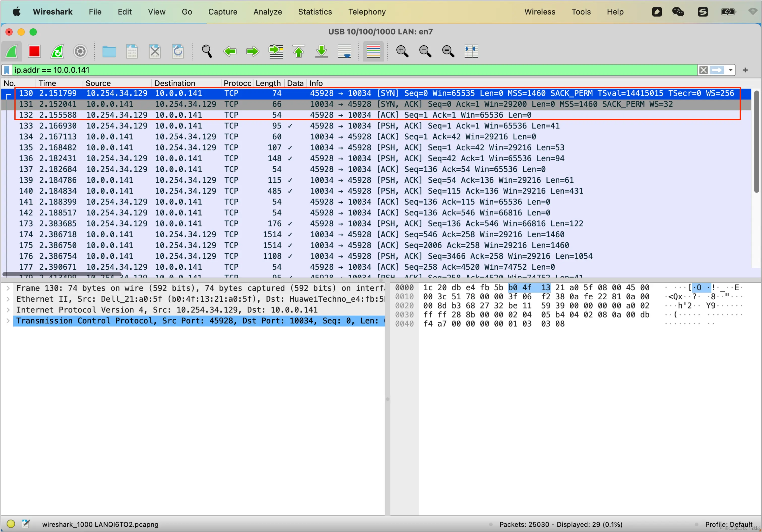Open the Statistics menu

[x=315, y=12]
